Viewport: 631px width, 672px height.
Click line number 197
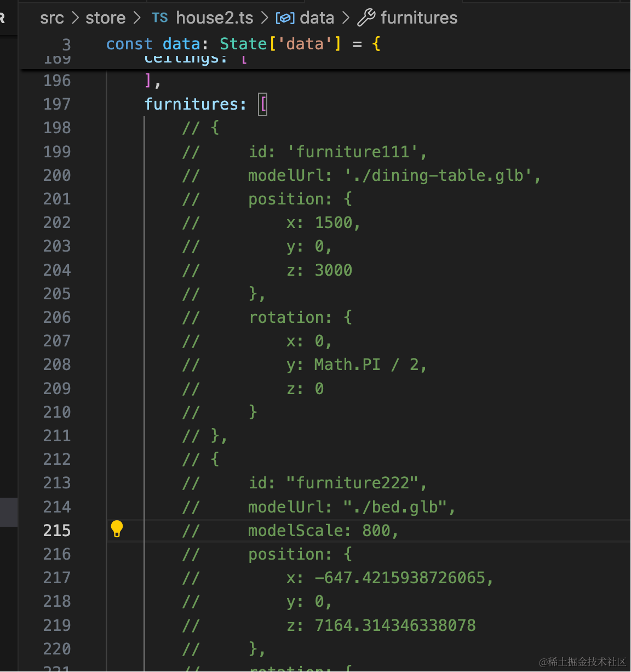(x=57, y=104)
